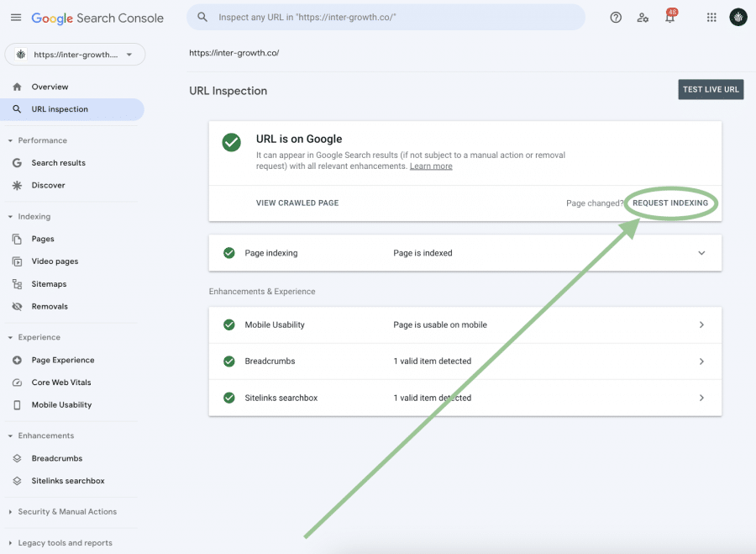Click the Pages icon in sidebar
The image size is (756, 554).
17,239
